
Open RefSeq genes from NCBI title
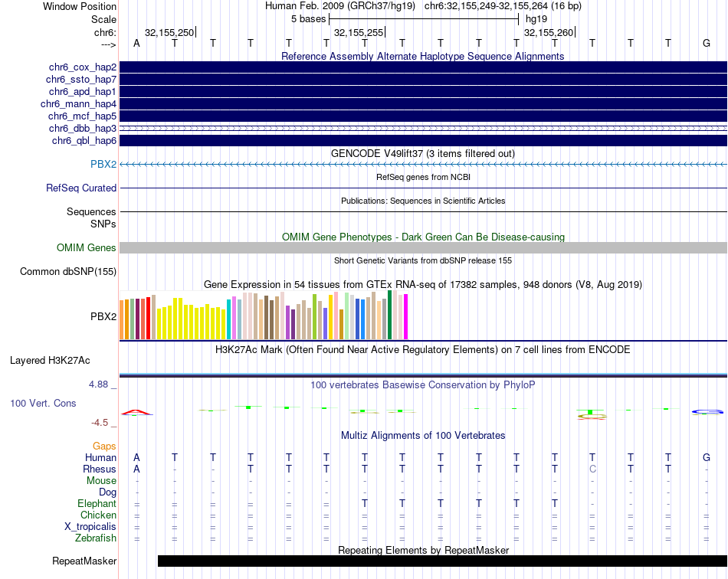(423, 177)
